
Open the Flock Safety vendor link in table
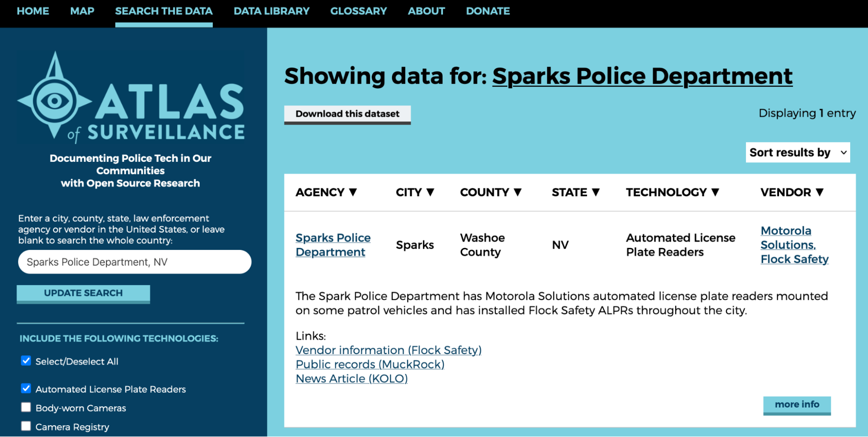(x=795, y=259)
